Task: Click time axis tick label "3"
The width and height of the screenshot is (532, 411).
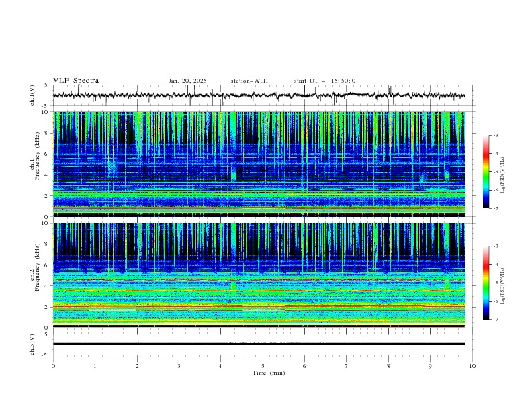Action: tap(179, 366)
